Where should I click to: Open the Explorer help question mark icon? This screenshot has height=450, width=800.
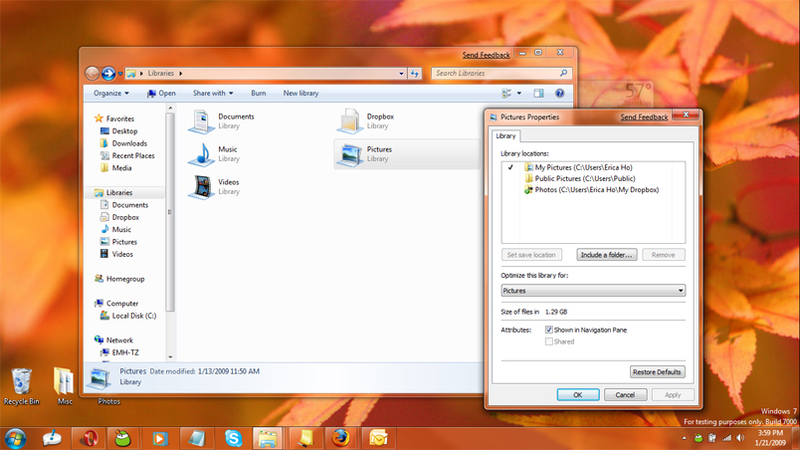coord(560,93)
